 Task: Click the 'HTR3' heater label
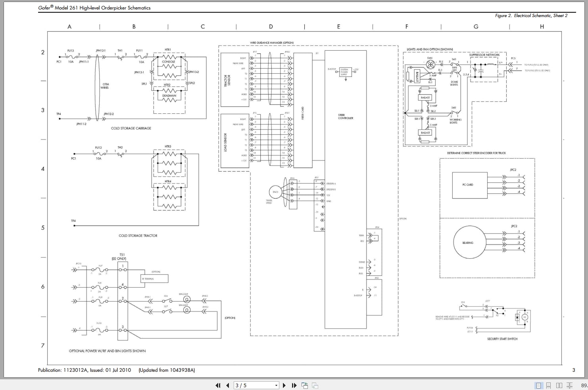click(x=168, y=147)
